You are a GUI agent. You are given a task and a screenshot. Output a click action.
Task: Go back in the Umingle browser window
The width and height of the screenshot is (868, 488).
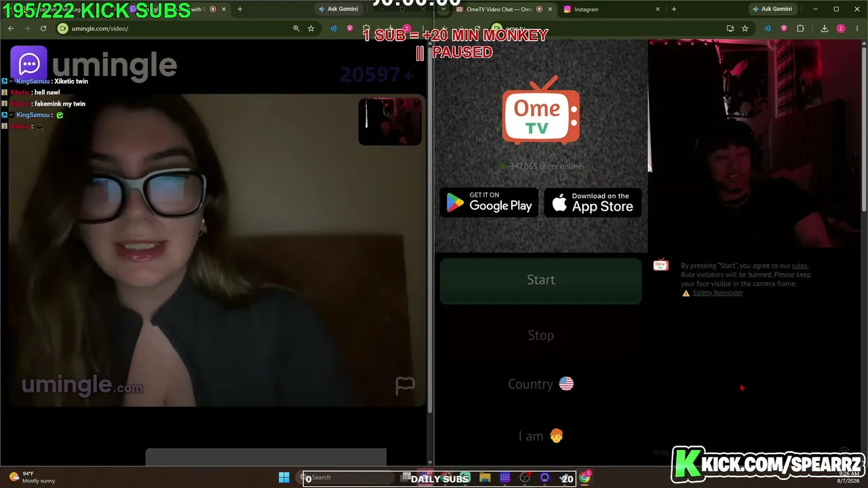(x=11, y=28)
